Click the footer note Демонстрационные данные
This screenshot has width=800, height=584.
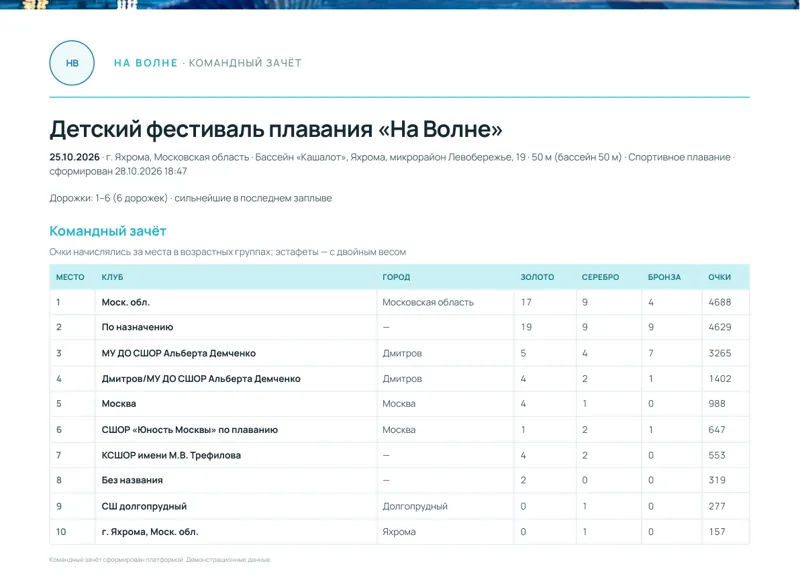coord(229,560)
